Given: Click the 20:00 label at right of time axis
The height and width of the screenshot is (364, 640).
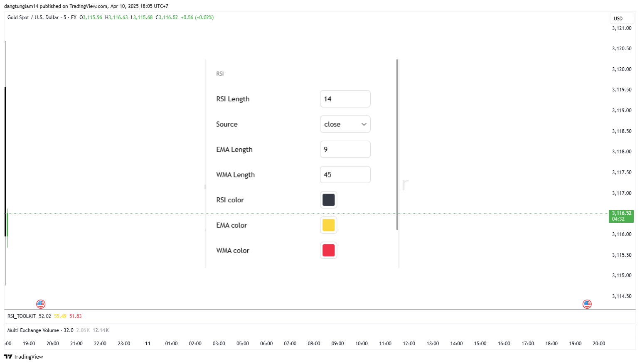Looking at the screenshot, I should coord(599,344).
